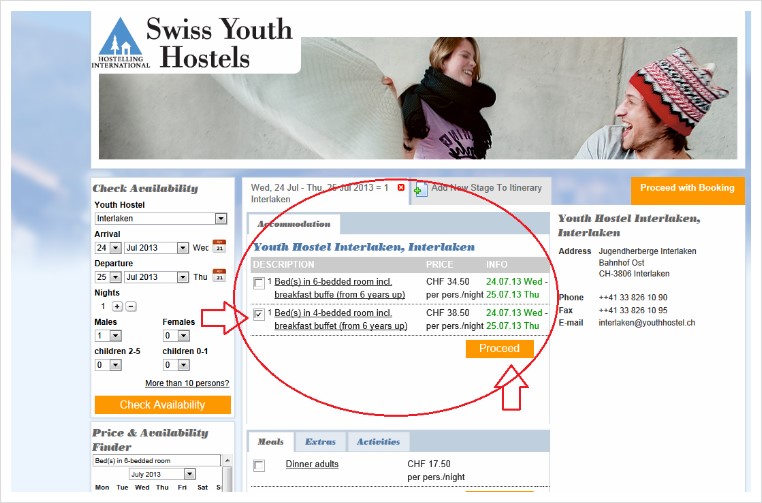Click the orange Proceed button
762x503 pixels.
[x=500, y=348]
